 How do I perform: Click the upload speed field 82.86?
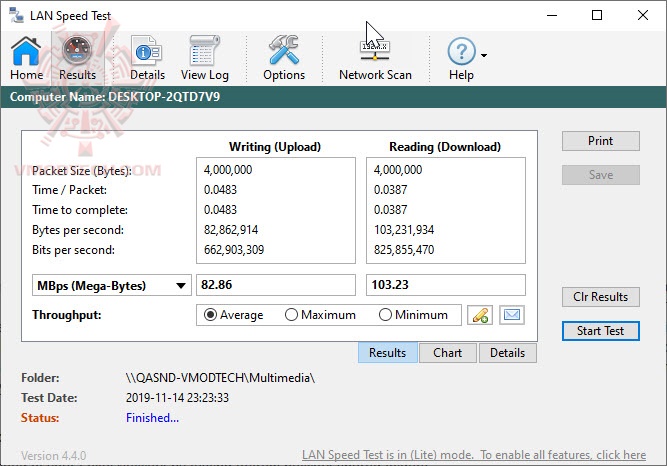pyautogui.click(x=276, y=285)
